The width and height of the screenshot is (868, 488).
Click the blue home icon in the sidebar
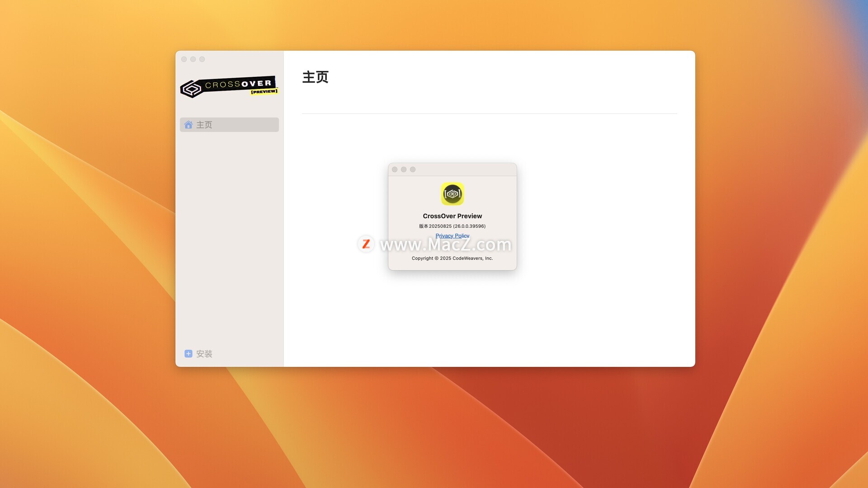coord(188,125)
